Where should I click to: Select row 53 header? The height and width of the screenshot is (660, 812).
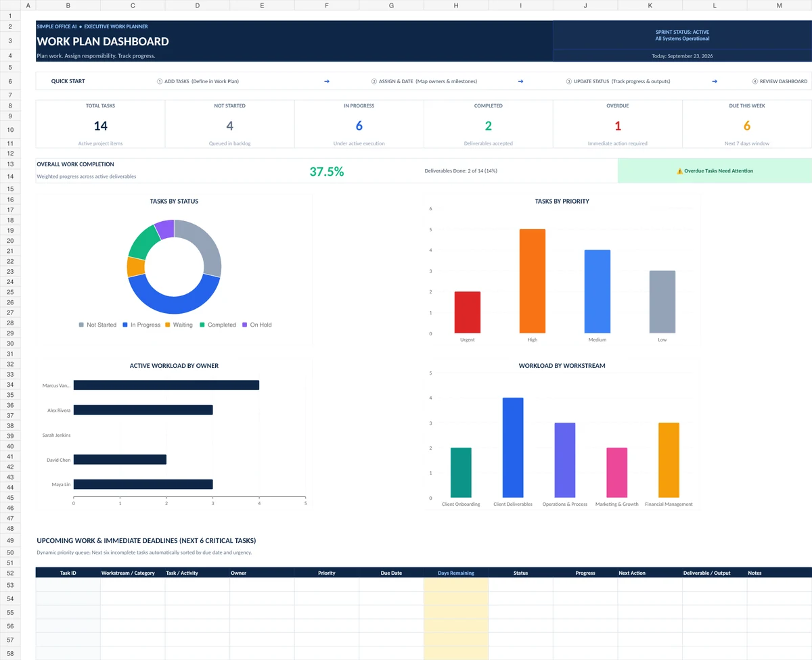click(10, 585)
